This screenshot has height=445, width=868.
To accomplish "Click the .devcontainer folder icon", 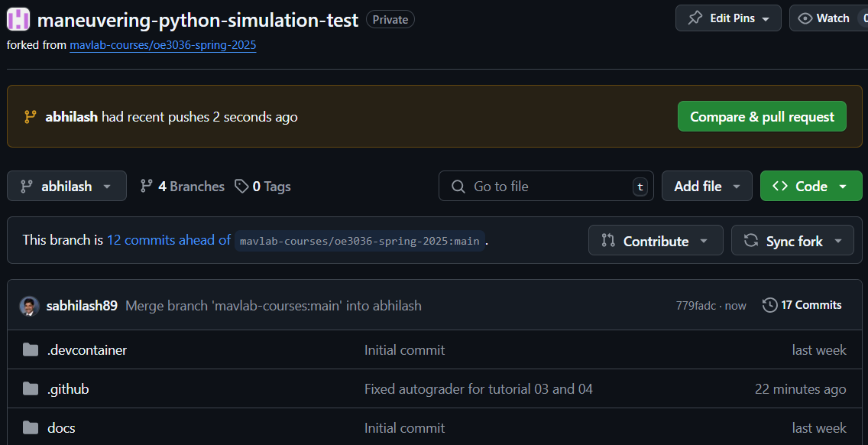I will point(31,350).
